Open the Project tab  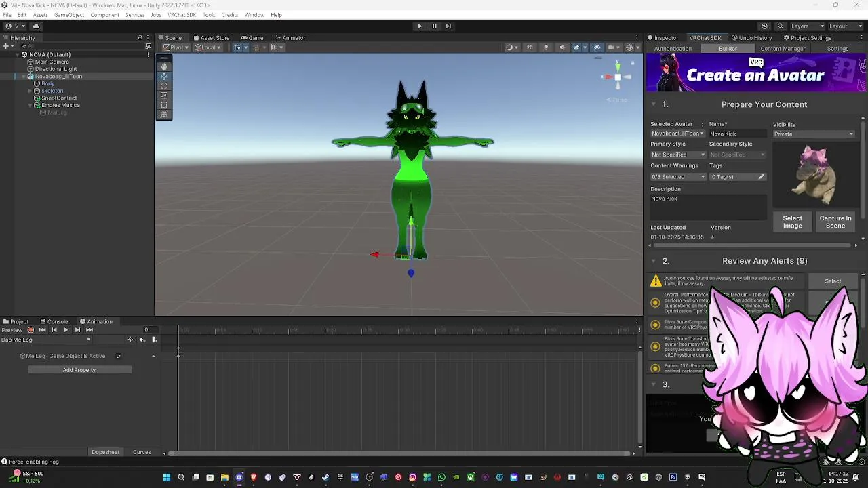tap(16, 321)
